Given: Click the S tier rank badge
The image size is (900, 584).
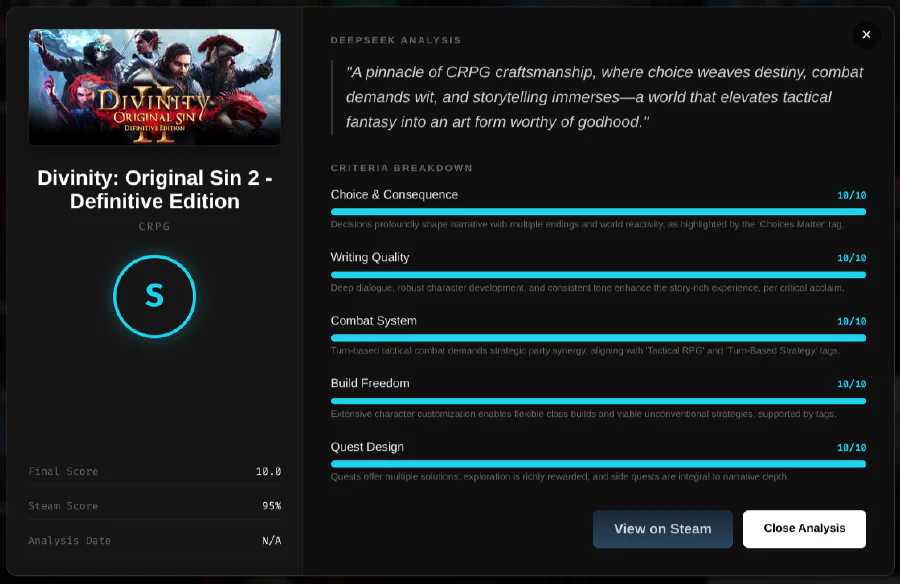Looking at the screenshot, I should [x=154, y=295].
